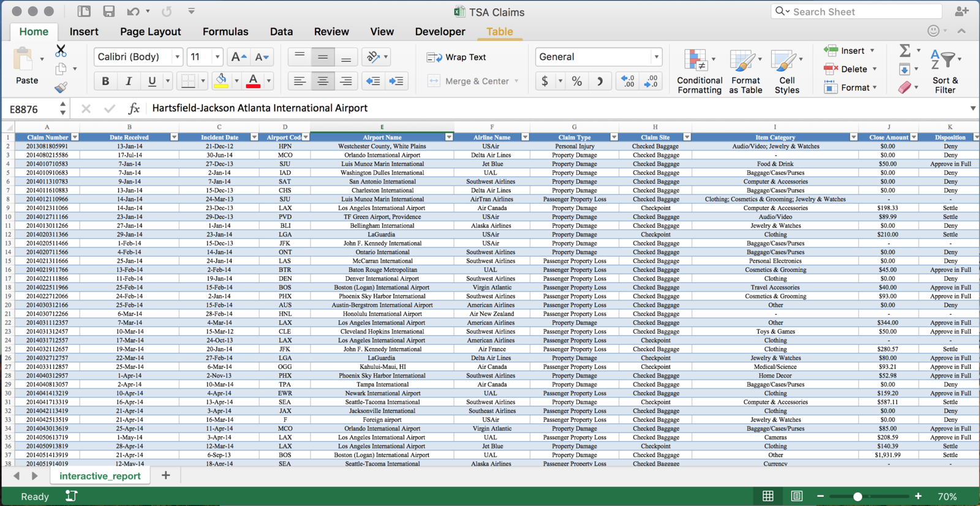Set bottom vertical alignment
Screen dimensions: 980x506
point(346,57)
